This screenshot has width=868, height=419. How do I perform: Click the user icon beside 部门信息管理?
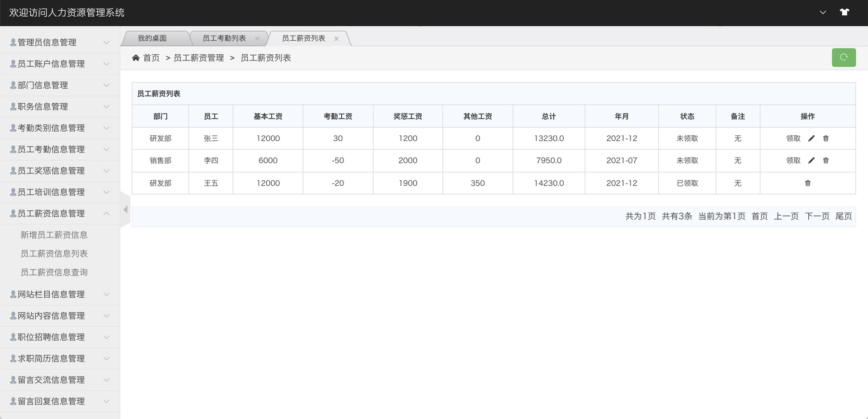13,85
